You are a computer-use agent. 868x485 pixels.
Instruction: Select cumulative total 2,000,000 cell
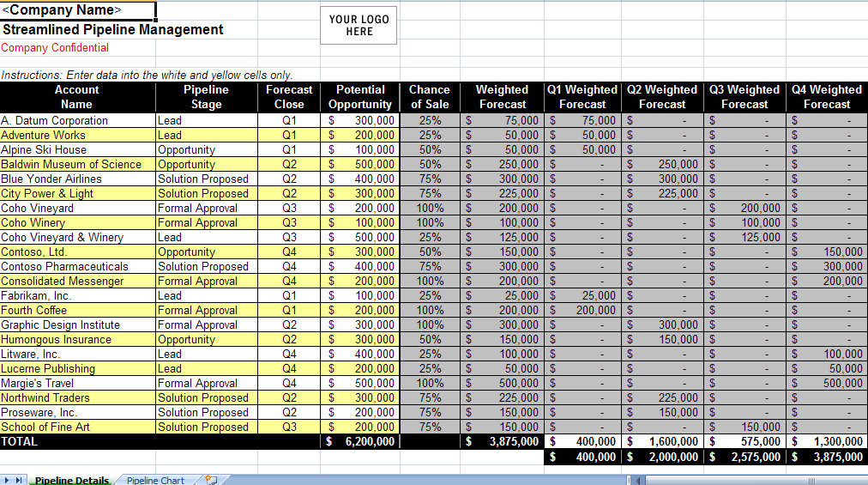tap(662, 457)
